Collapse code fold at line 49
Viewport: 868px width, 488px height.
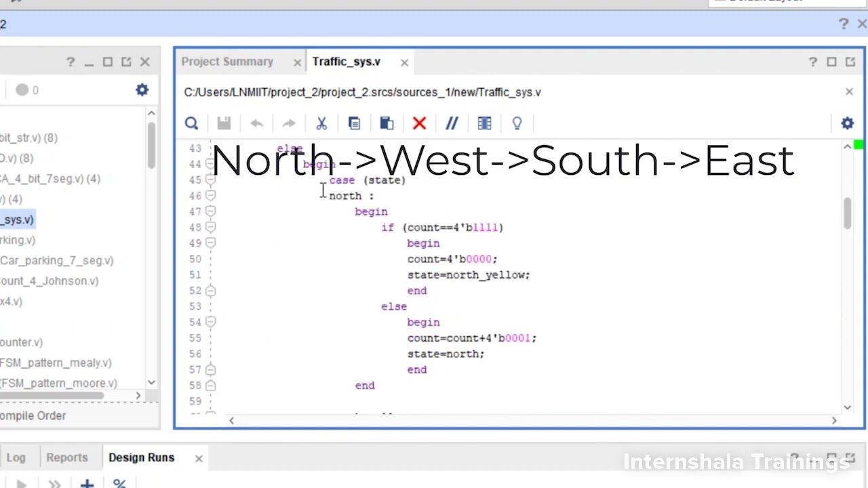click(x=210, y=243)
